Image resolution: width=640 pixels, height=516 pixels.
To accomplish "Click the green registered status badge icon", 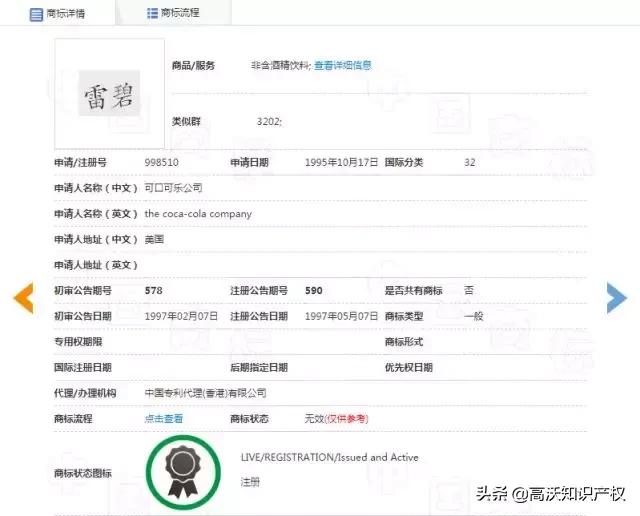I will [183, 472].
